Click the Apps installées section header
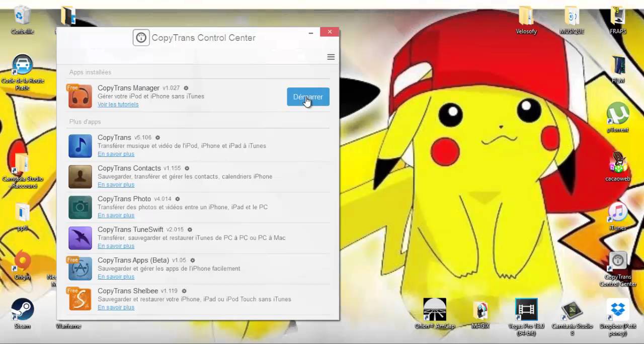Screen dimensions: 644x344 click(x=90, y=72)
